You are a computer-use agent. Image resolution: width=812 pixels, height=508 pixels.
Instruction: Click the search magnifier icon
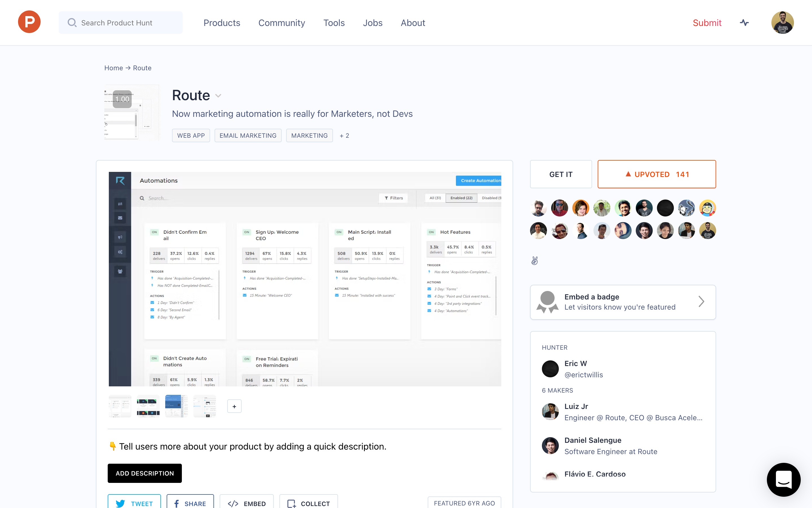72,23
